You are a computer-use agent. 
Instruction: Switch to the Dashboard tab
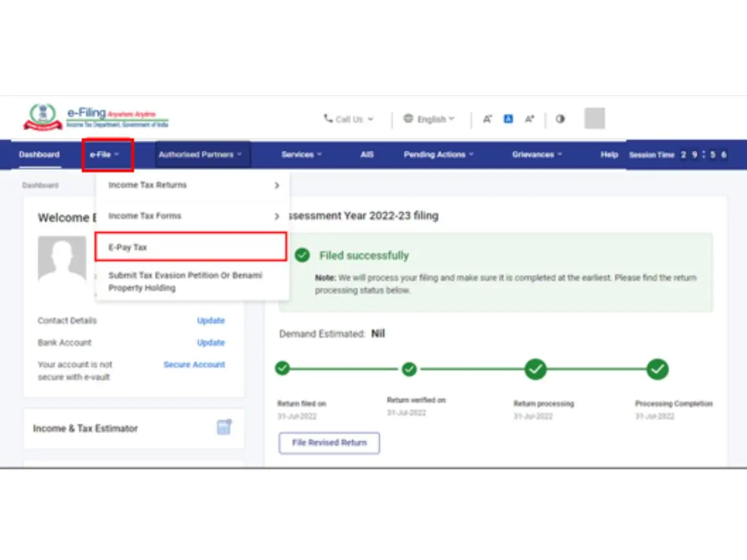click(39, 154)
